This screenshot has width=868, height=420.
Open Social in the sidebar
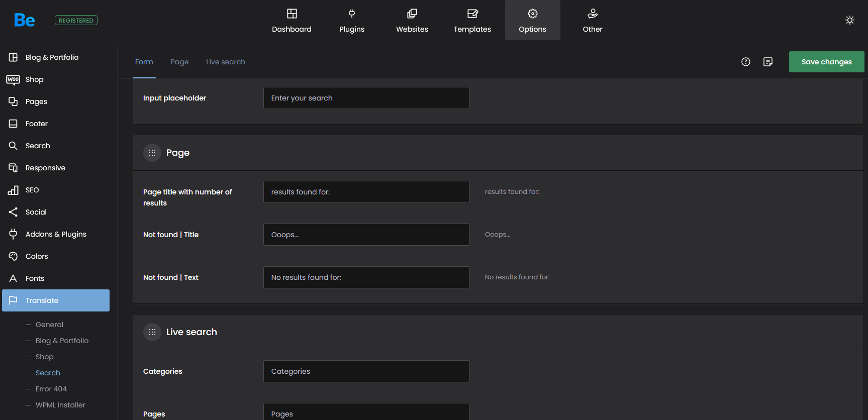click(x=55, y=212)
